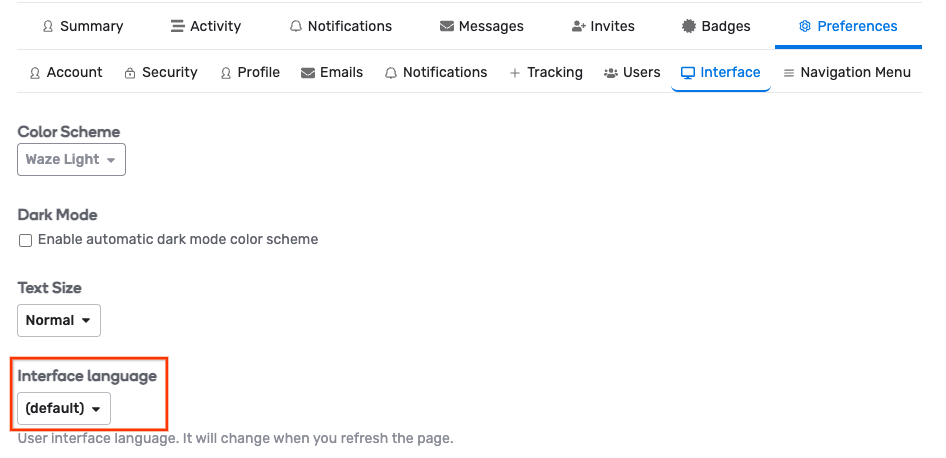Click the Invites add-user icon

(579, 26)
